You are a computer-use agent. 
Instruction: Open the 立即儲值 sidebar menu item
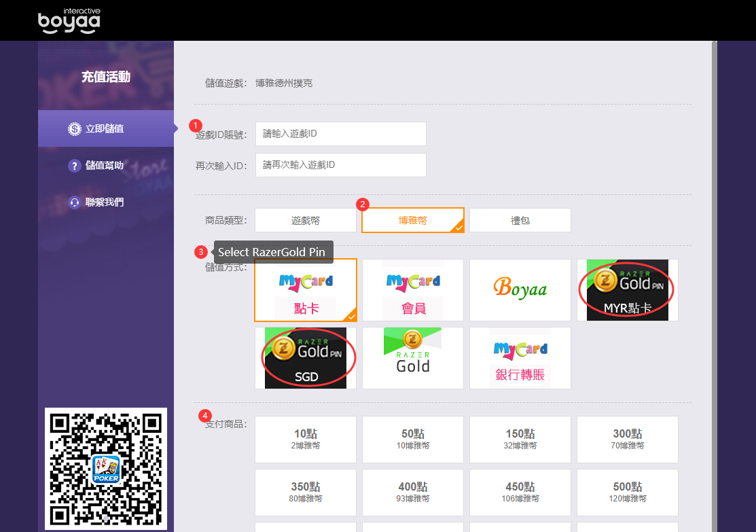pyautogui.click(x=106, y=128)
